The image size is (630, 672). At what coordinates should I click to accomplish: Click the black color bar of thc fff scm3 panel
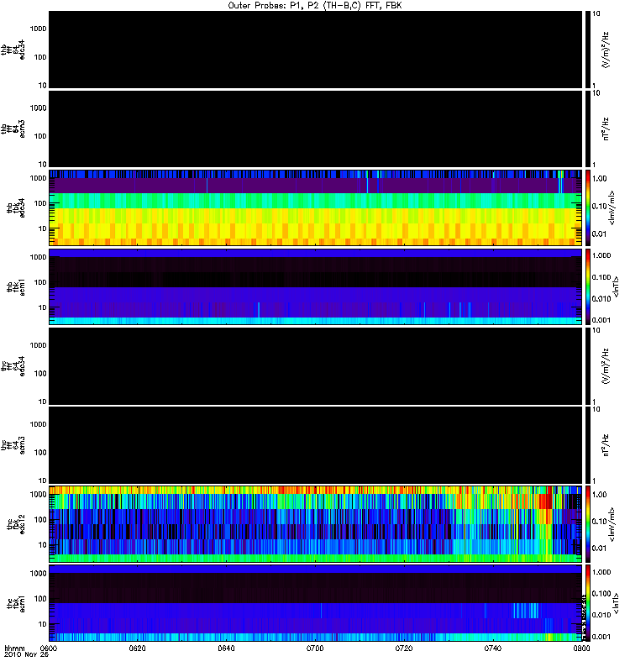coord(587,445)
